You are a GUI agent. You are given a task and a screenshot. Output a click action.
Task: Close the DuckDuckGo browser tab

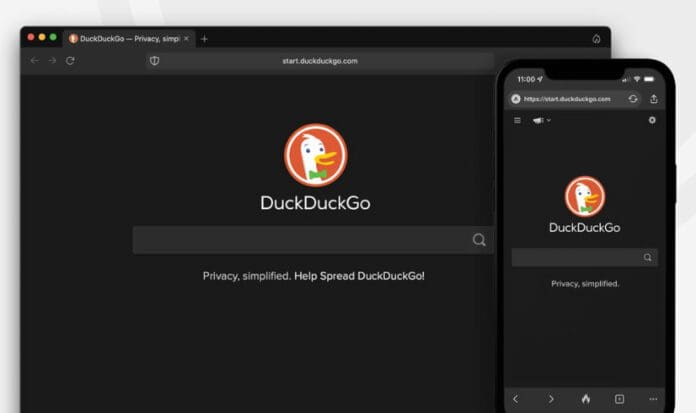[186, 39]
